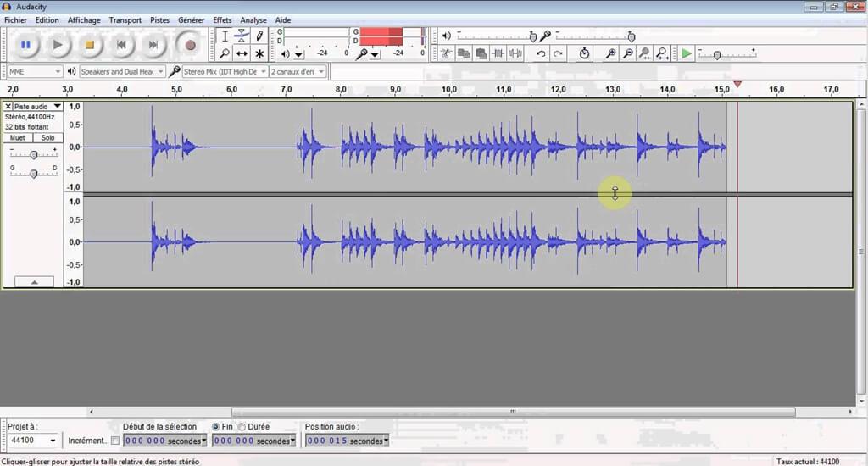The height and width of the screenshot is (466, 868).
Task: Open the Effets menu
Action: [223, 20]
